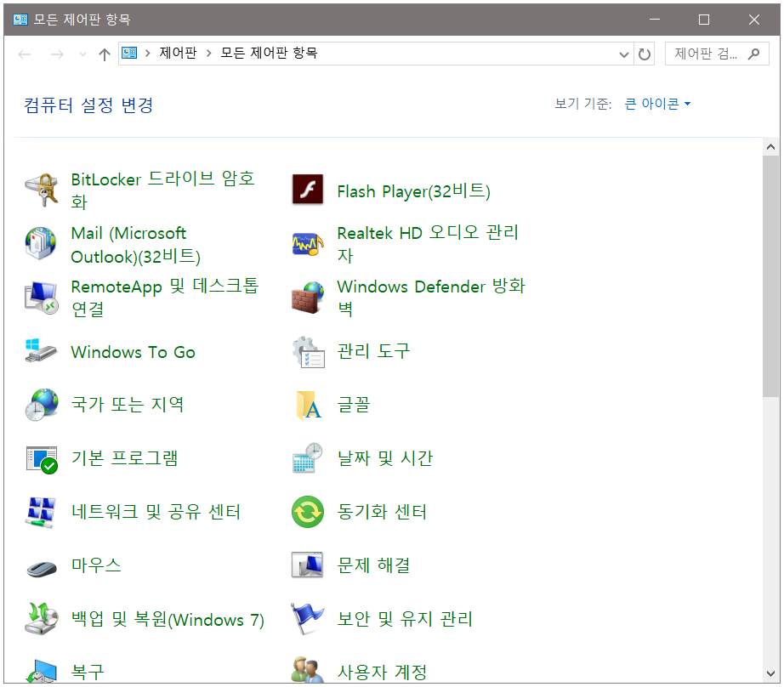The height and width of the screenshot is (687, 784).
Task: Open the 보기 기준 큰 아이콘 dropdown
Action: click(x=656, y=101)
